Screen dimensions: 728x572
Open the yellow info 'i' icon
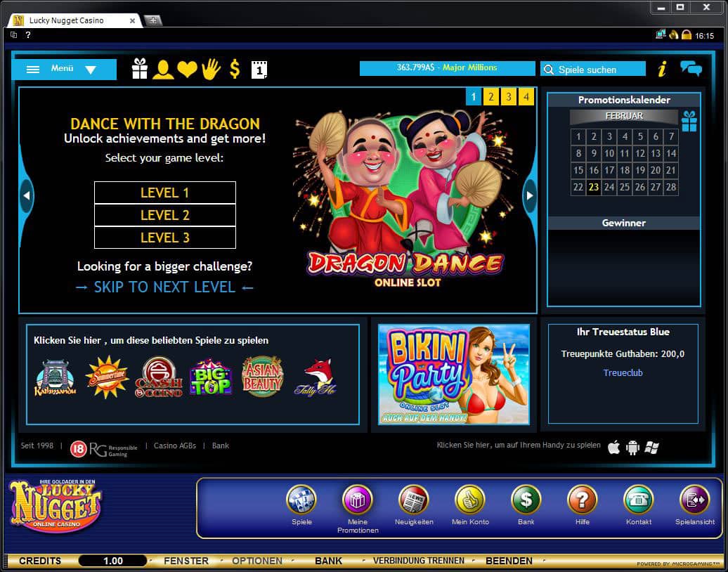662,69
